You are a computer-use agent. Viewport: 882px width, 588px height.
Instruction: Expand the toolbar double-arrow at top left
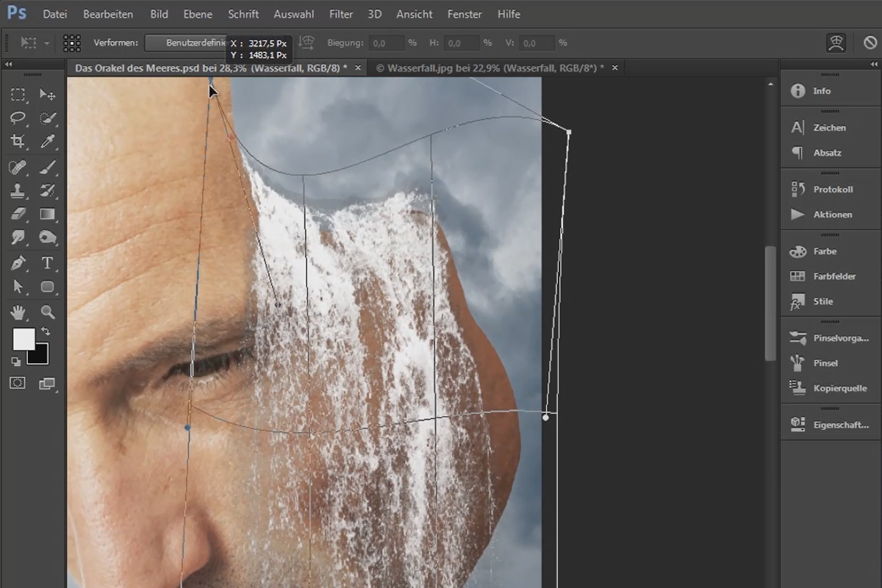pos(10,65)
